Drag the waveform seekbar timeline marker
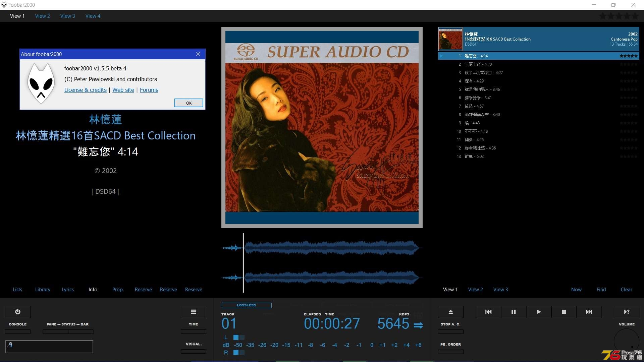 pyautogui.click(x=243, y=258)
